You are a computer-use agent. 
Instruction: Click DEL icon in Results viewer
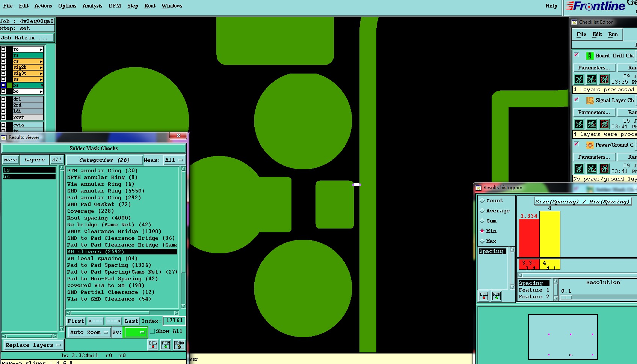pos(153,345)
